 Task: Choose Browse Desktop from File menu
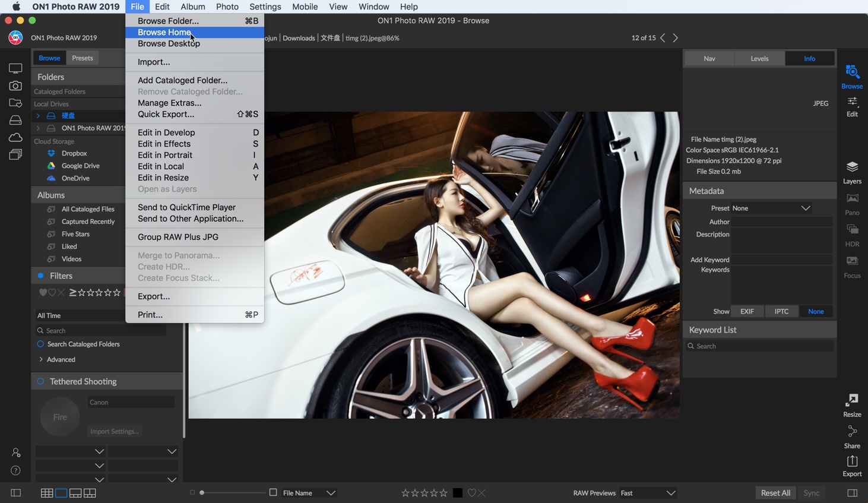point(195,43)
